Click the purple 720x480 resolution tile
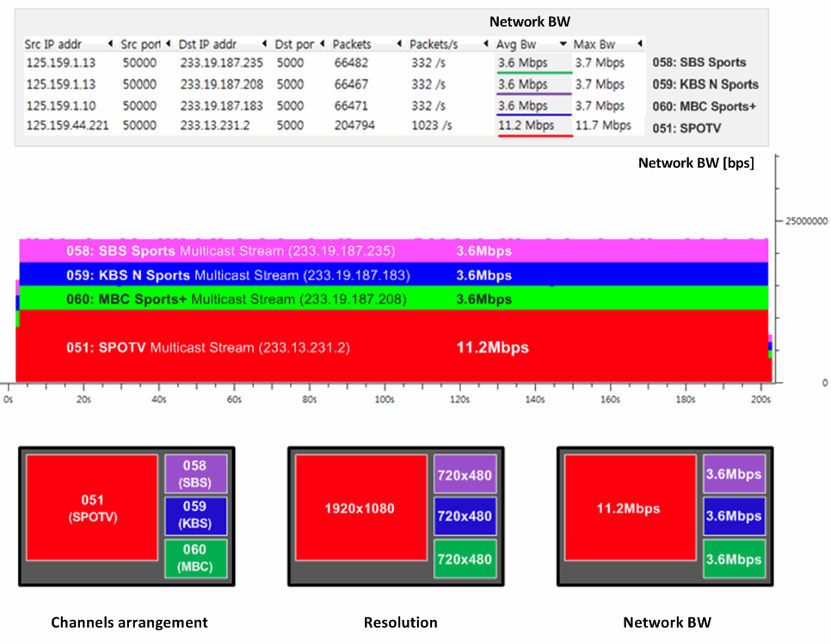The width and height of the screenshot is (831, 644). (x=465, y=474)
